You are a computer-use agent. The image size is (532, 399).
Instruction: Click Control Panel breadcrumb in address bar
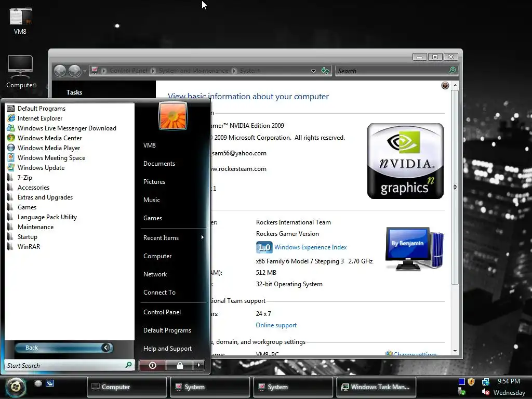(128, 71)
